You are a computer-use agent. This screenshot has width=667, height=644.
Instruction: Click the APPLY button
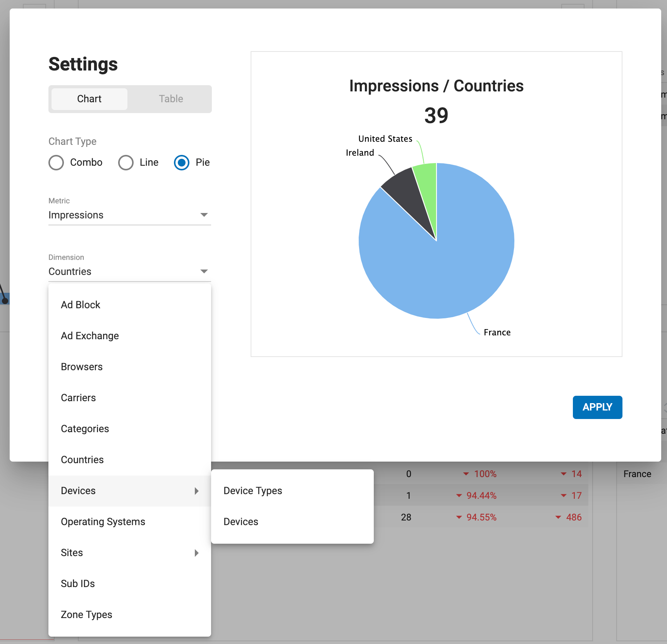click(x=597, y=407)
